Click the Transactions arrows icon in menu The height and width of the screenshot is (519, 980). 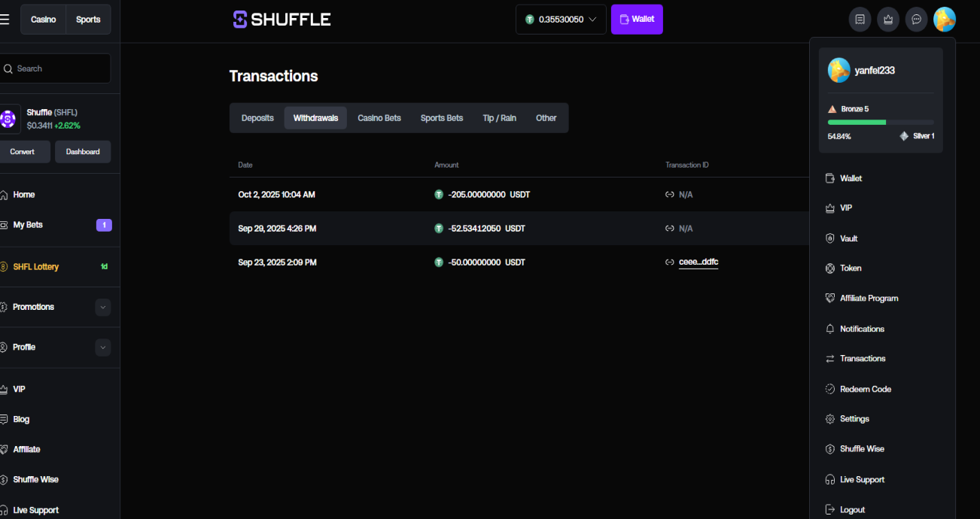point(830,359)
